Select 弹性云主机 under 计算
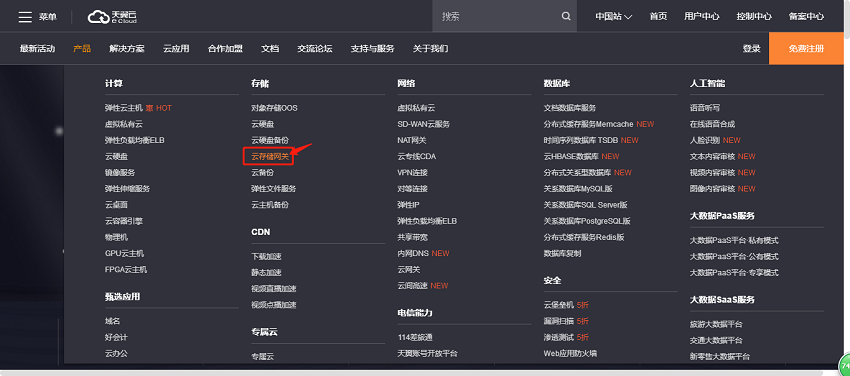This screenshot has width=850, height=376. 124,108
